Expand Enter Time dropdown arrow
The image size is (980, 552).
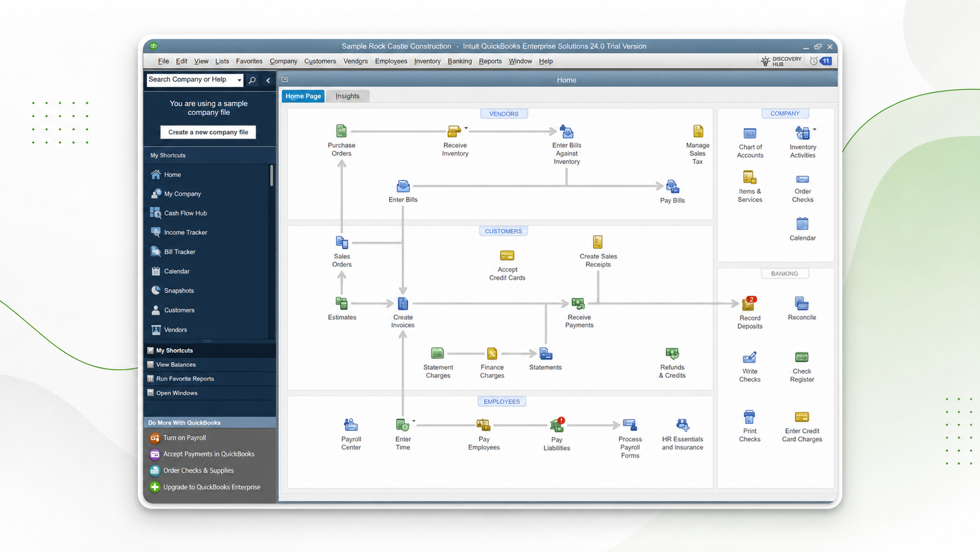[x=414, y=421]
